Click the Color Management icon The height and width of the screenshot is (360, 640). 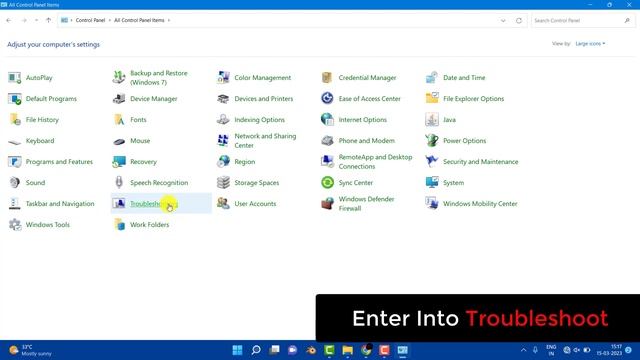pyautogui.click(x=223, y=78)
